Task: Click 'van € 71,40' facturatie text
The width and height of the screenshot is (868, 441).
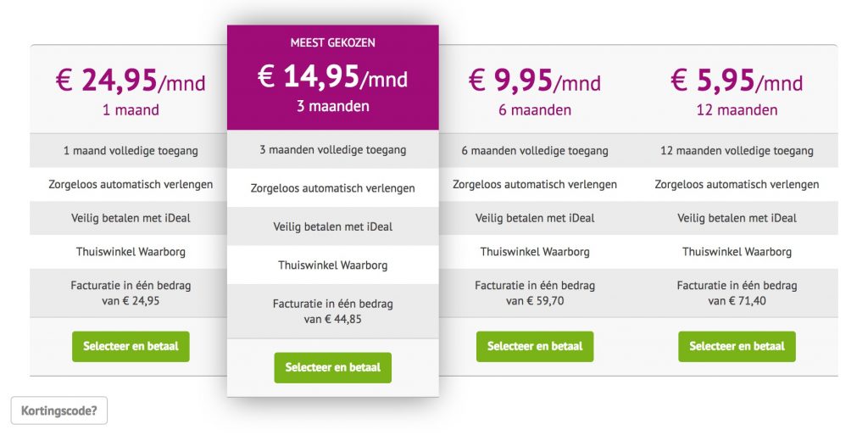Action: [737, 301]
